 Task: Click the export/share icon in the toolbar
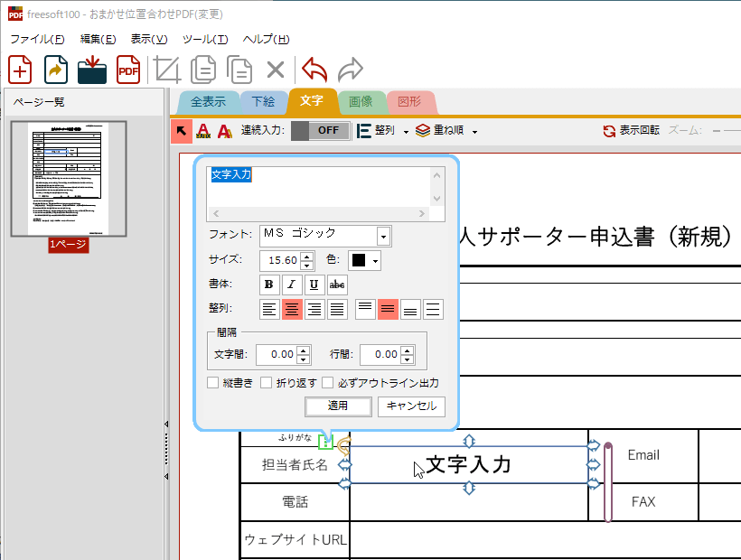click(56, 70)
